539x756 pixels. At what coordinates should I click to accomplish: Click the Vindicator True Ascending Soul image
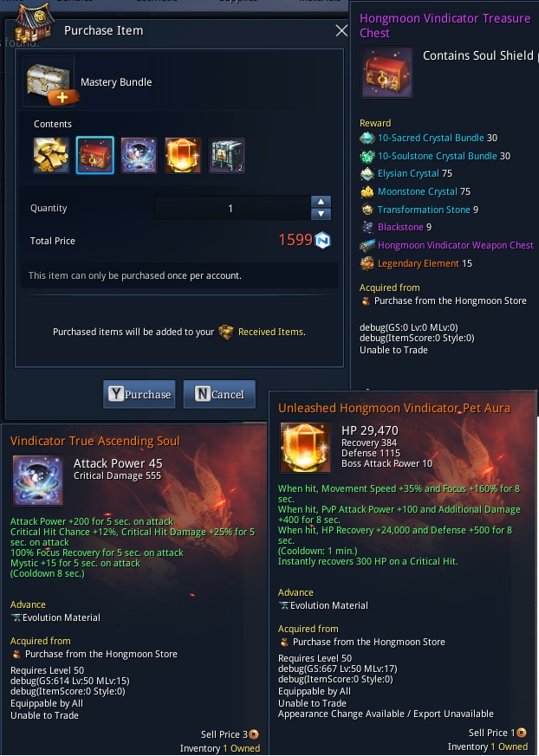point(37,481)
